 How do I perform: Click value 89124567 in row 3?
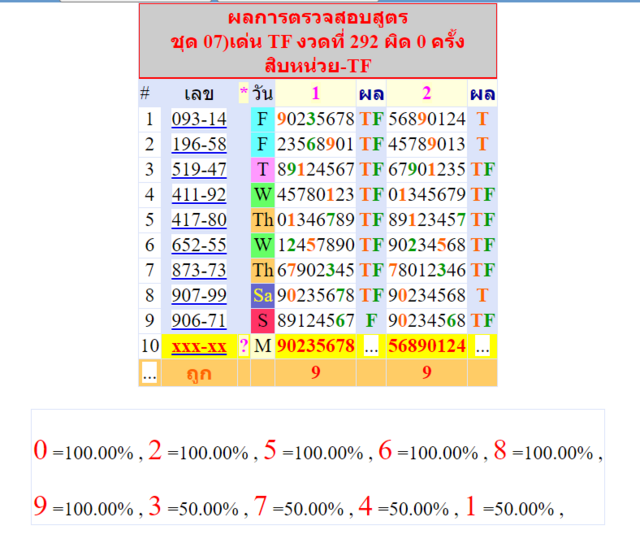[316, 169]
